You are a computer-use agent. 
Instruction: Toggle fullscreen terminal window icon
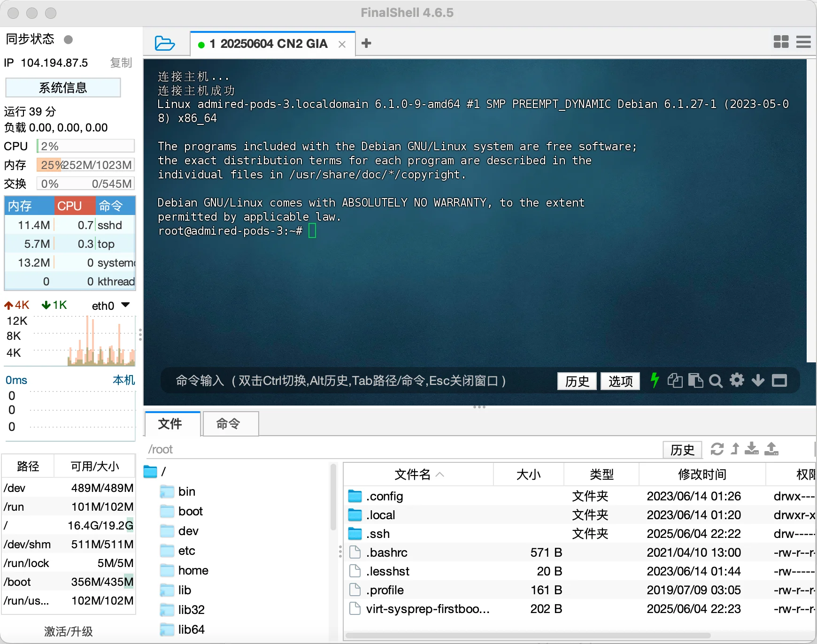(x=779, y=380)
